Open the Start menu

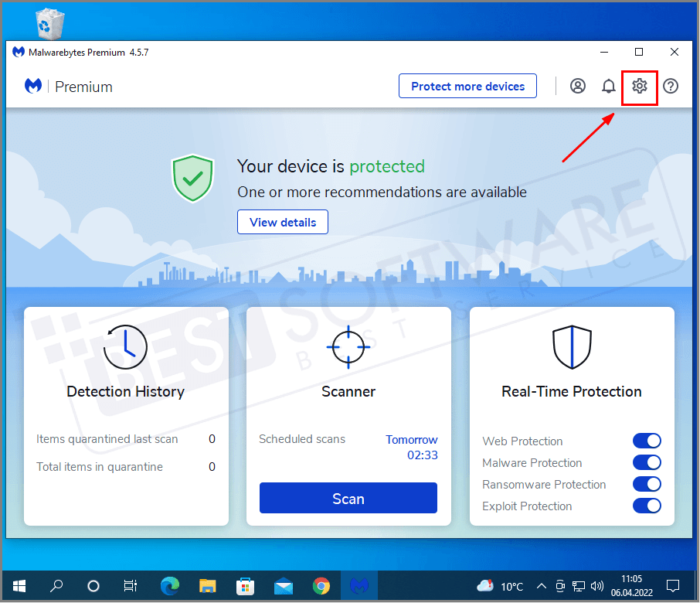click(19, 585)
